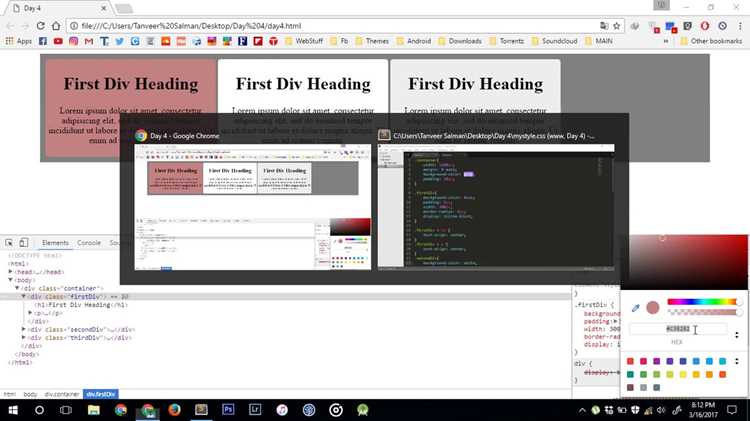Open the Chrome home page button

tap(56, 26)
